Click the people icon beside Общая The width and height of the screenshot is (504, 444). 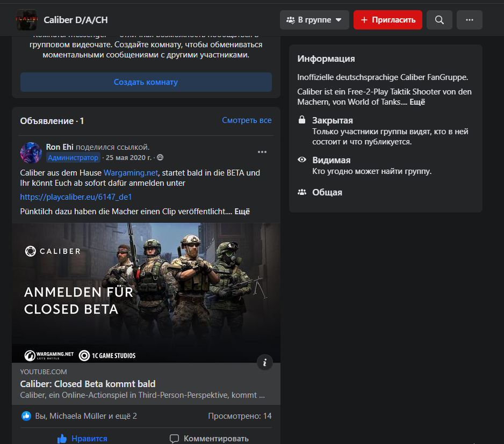(302, 192)
